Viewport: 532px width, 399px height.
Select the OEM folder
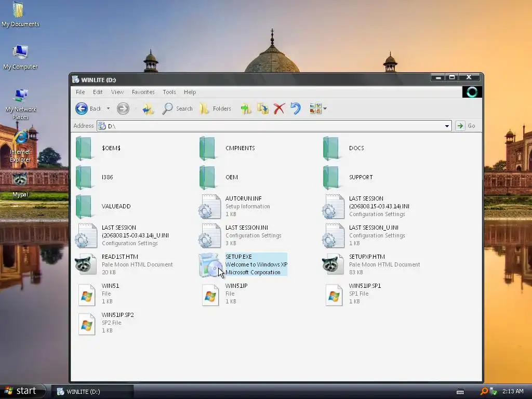coord(219,177)
